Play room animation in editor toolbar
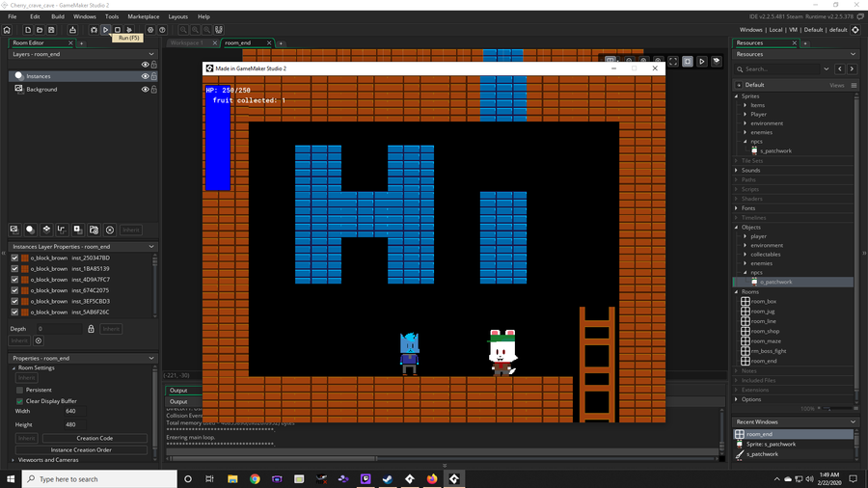The height and width of the screenshot is (488, 868). click(701, 62)
